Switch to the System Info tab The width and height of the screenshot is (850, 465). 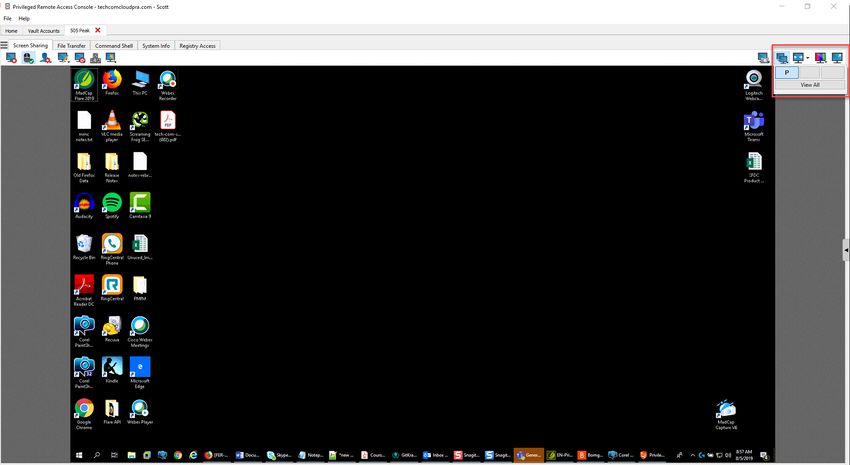156,46
